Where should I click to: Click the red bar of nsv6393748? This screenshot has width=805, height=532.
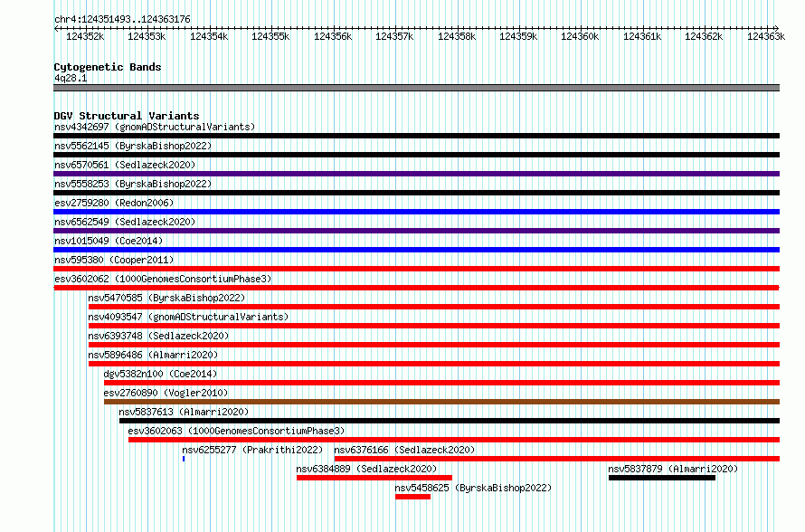click(x=434, y=345)
